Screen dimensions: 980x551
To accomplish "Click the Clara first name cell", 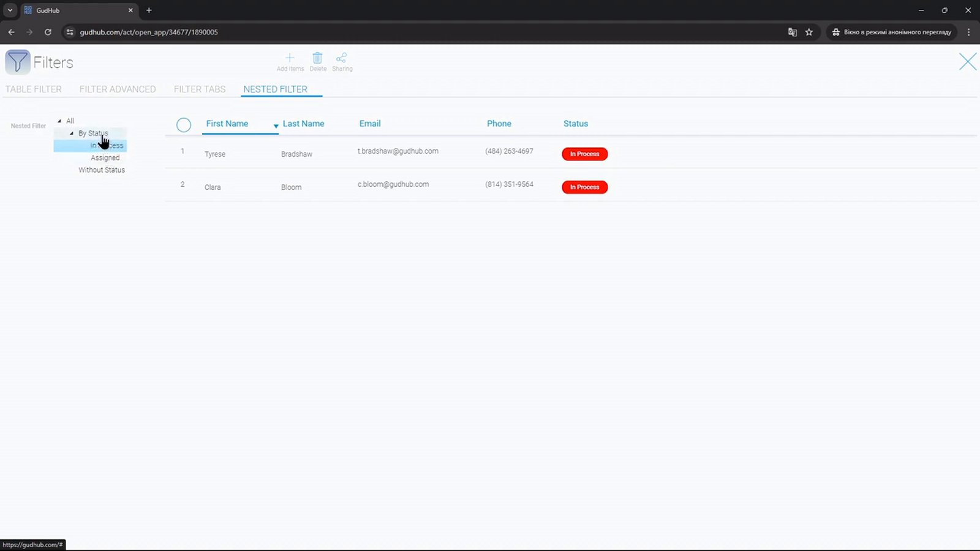I will point(213,187).
